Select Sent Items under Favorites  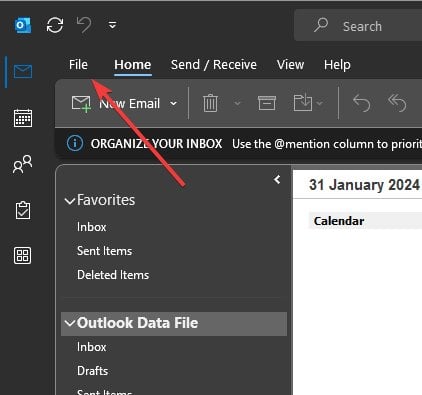click(104, 251)
